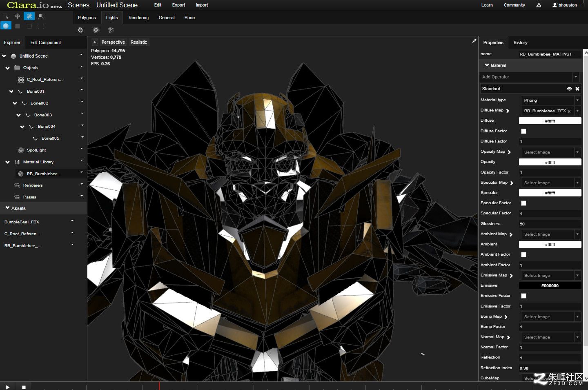588x390 pixels.
Task: Click the RB_Bumblebee material icon
Action: [21, 174]
